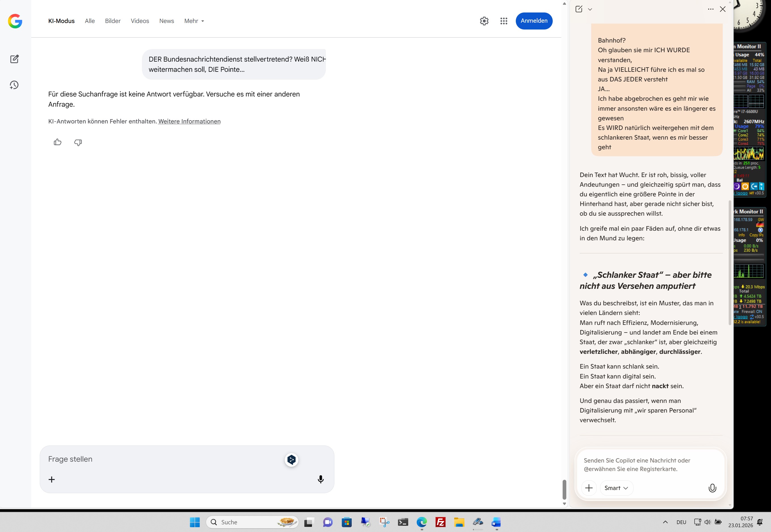Open the Smart mode dropdown in Copilot
Viewport: 771px width, 532px height.
point(616,488)
